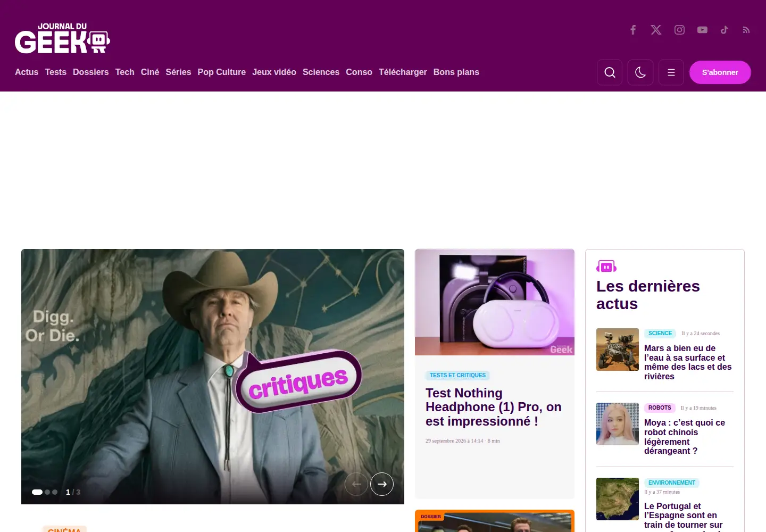Open the Iberian peninsula satellite thumbnail

tap(618, 499)
